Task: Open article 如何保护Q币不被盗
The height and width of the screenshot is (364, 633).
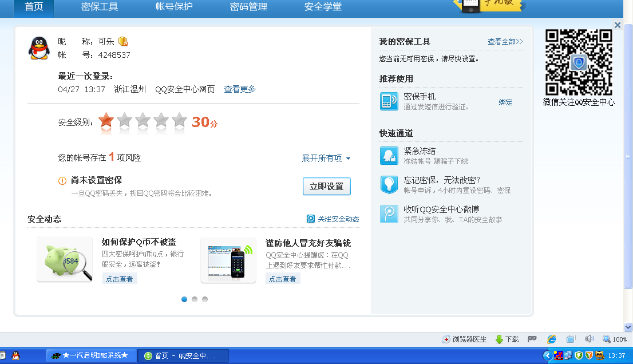Action: pos(139,242)
